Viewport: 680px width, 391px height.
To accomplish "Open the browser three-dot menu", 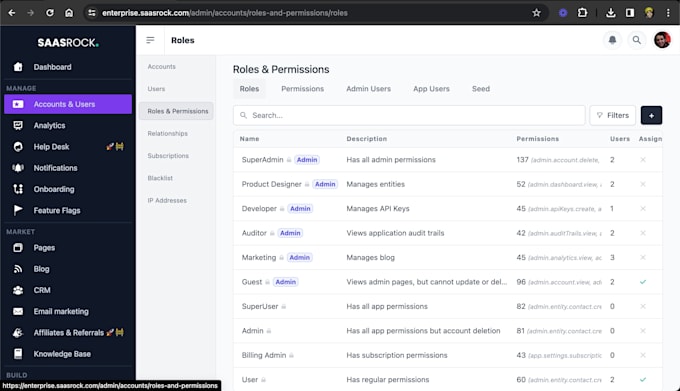I will (668, 13).
